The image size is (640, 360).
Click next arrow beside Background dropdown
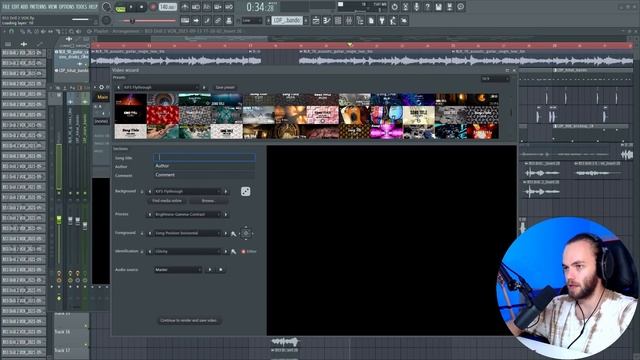pos(226,191)
